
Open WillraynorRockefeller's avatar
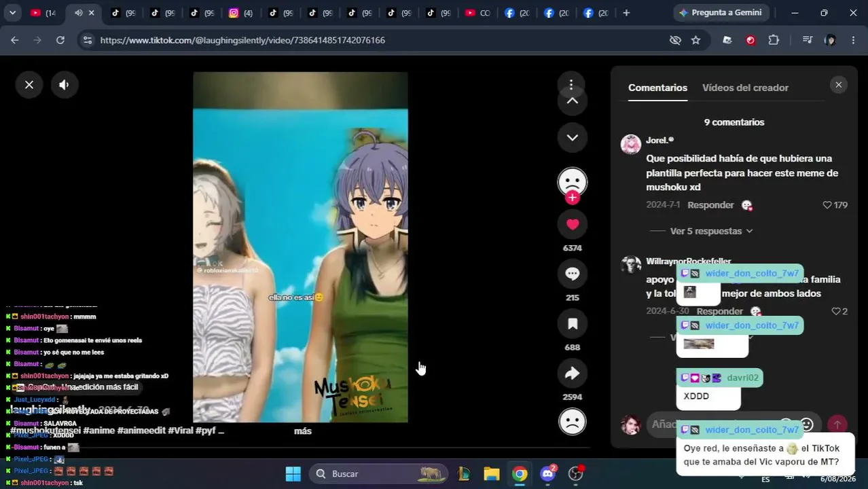631,264
